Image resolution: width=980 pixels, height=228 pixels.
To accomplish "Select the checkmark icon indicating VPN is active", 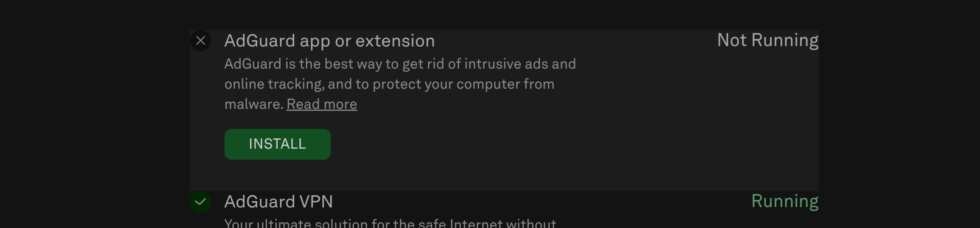I will tap(201, 202).
